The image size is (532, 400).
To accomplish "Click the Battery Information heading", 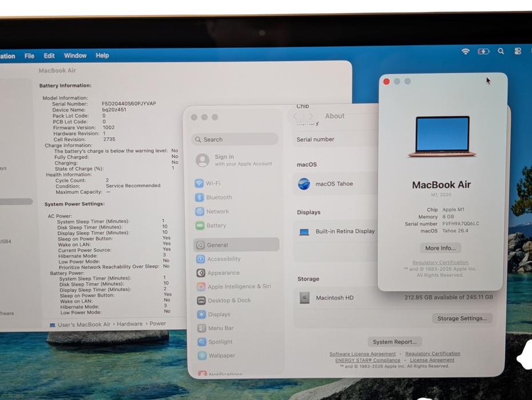I will (65, 86).
